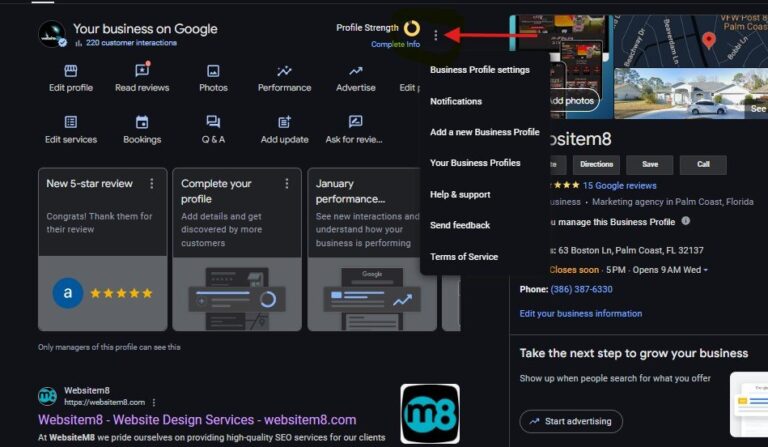Open options on Complete your profile card
This screenshot has width=768, height=447.
click(287, 184)
